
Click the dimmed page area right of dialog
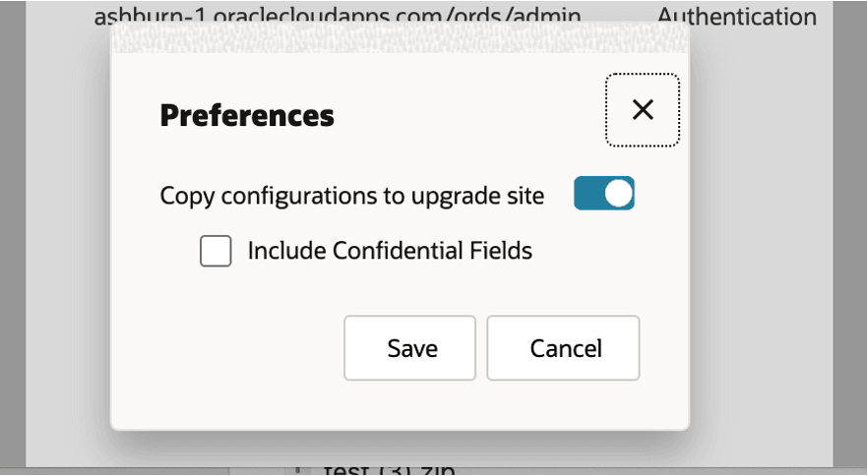(761, 232)
